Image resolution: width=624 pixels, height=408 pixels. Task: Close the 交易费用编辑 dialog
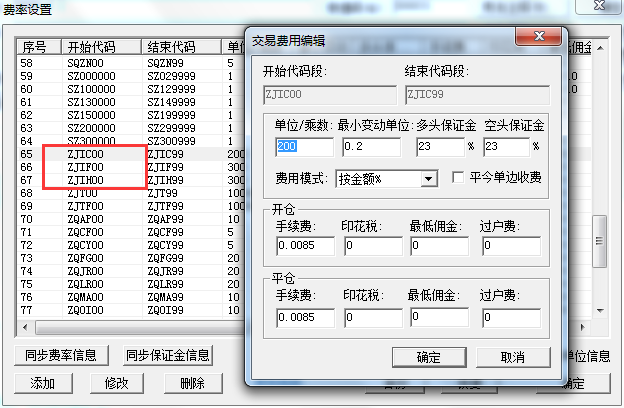(x=538, y=36)
